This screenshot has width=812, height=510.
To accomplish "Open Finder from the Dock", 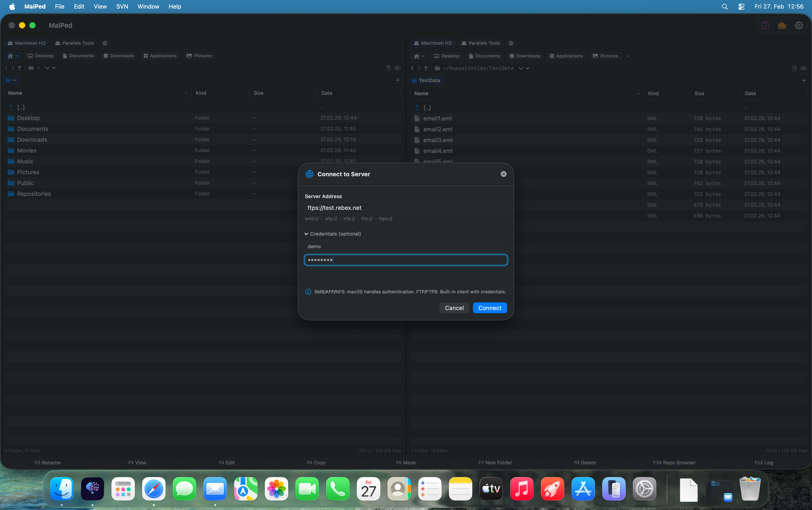I will [x=61, y=488].
